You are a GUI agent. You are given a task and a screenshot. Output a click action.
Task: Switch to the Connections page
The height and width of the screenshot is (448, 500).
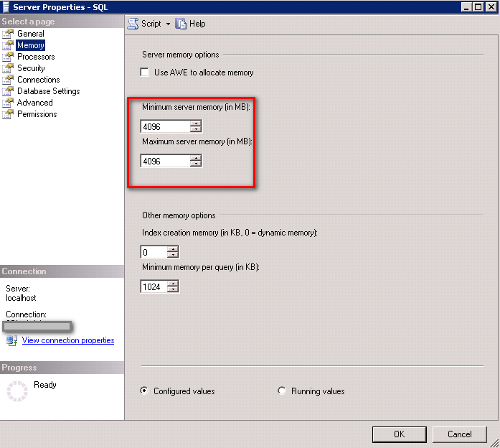[39, 80]
